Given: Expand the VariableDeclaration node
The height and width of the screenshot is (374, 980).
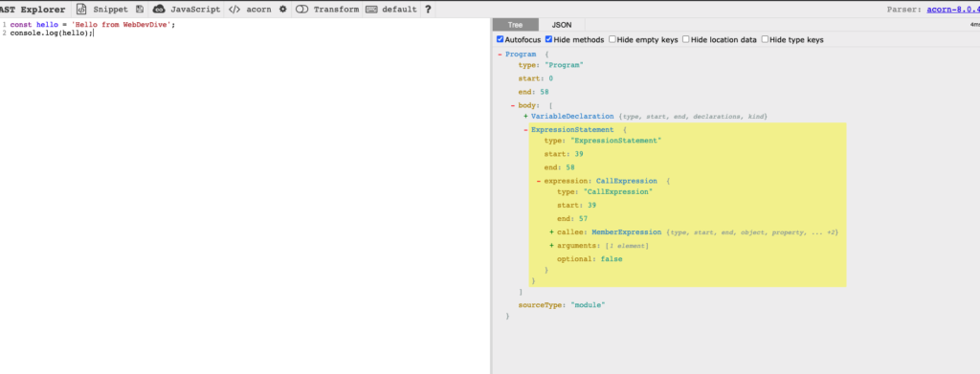Looking at the screenshot, I should pos(525,117).
